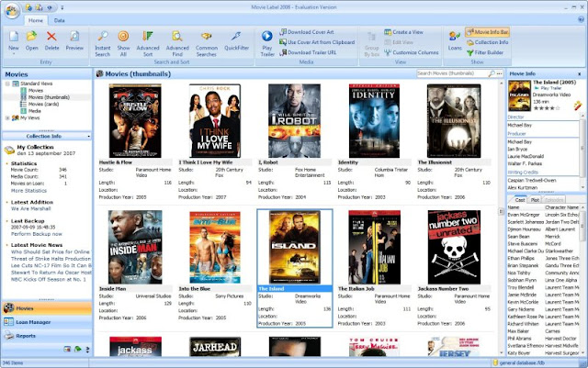The image size is (588, 368).
Task: Select Jackass Number Two cover thumbnail
Action: (454, 247)
